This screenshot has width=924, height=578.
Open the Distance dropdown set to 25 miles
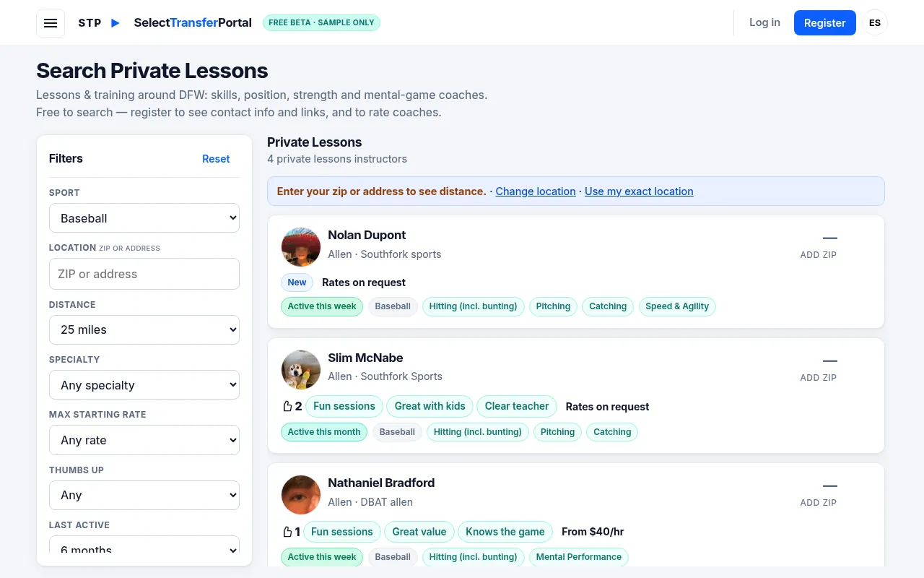(144, 329)
